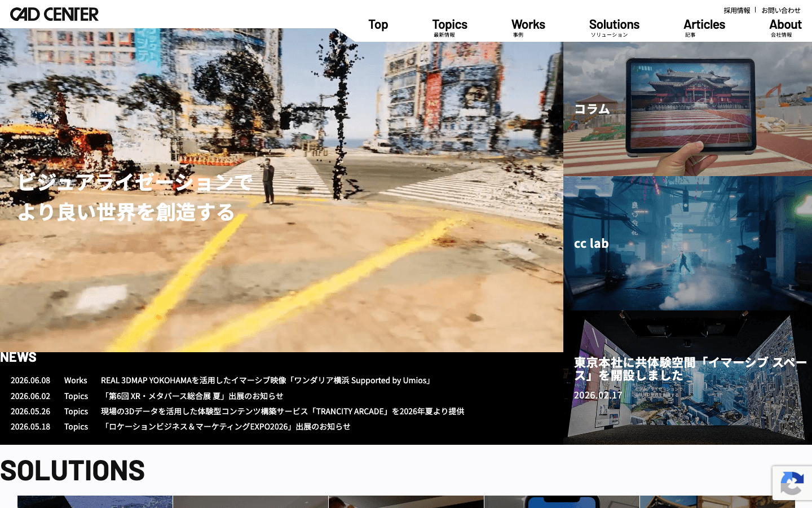The image size is (812, 508).
Task: Click the NEWS heading
Action: 18,357
